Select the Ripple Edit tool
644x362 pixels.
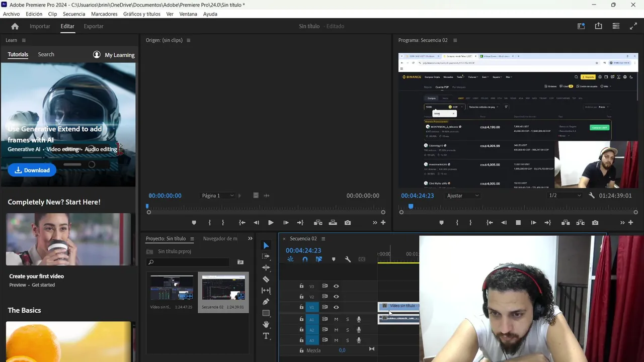click(266, 267)
